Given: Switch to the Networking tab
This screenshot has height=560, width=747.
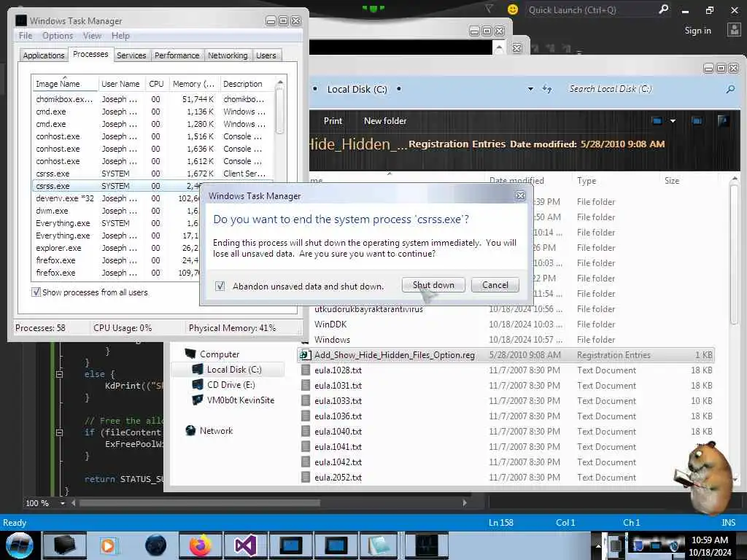Looking at the screenshot, I should click(228, 55).
